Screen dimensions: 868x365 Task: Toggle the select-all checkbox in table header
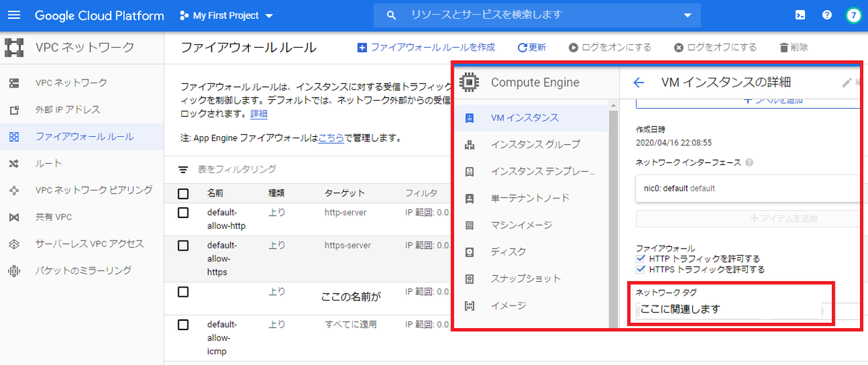(x=183, y=194)
